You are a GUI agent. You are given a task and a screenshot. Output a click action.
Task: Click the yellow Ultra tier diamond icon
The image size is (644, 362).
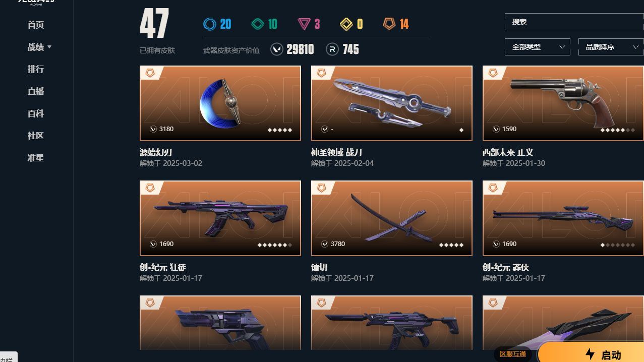pyautogui.click(x=346, y=24)
